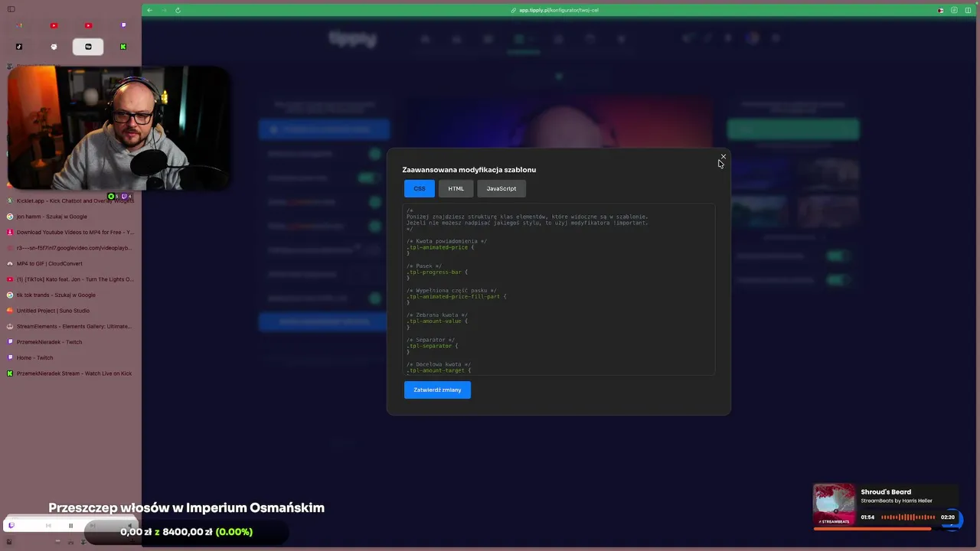Open the Kicklet.app tab
The image size is (980, 551).
pos(70,201)
